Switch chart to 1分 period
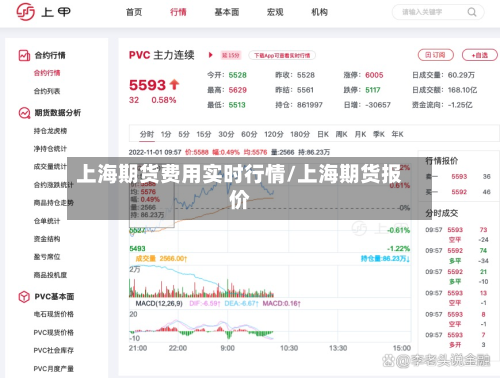 (166, 134)
